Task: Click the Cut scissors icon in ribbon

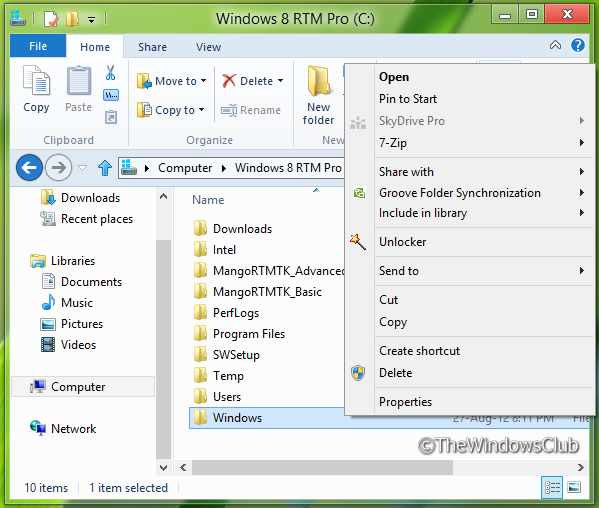Action: (110, 73)
